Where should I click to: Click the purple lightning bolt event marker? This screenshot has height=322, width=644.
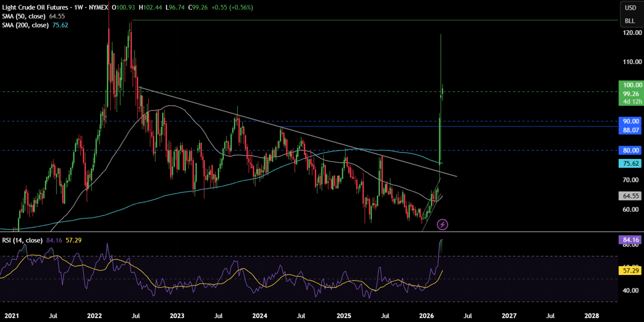click(443, 224)
